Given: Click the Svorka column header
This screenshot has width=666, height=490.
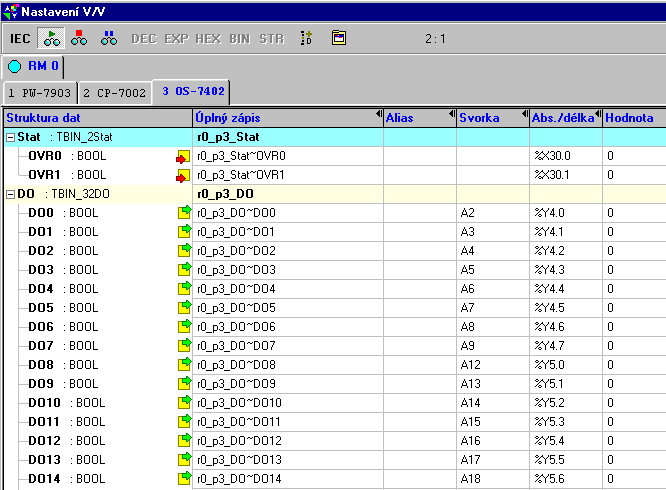Looking at the screenshot, I should (493, 118).
